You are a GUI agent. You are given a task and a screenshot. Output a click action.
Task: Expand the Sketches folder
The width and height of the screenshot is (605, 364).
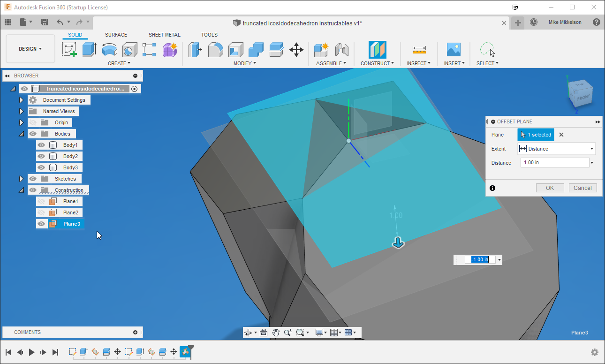[x=21, y=178]
